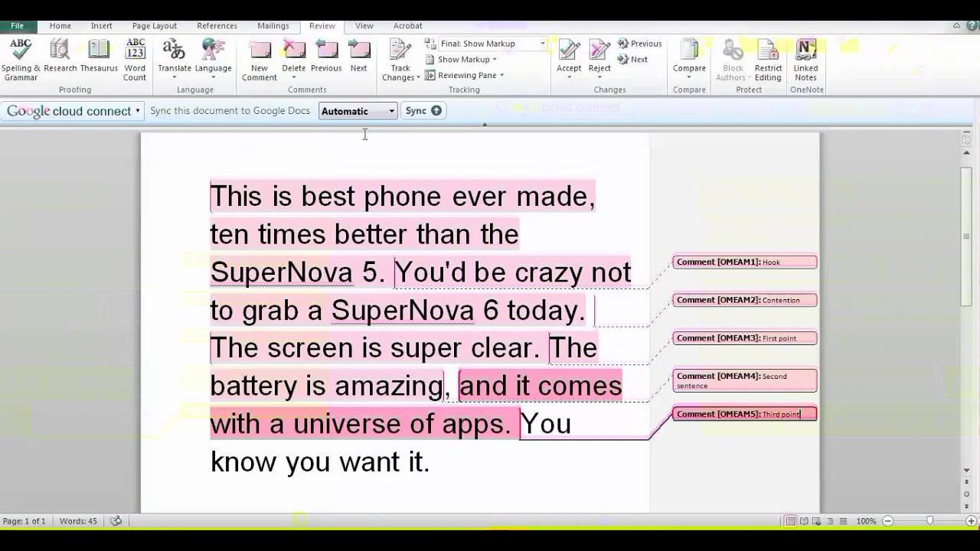Switch to the Page Layout tab
The image size is (980, 551).
[154, 26]
